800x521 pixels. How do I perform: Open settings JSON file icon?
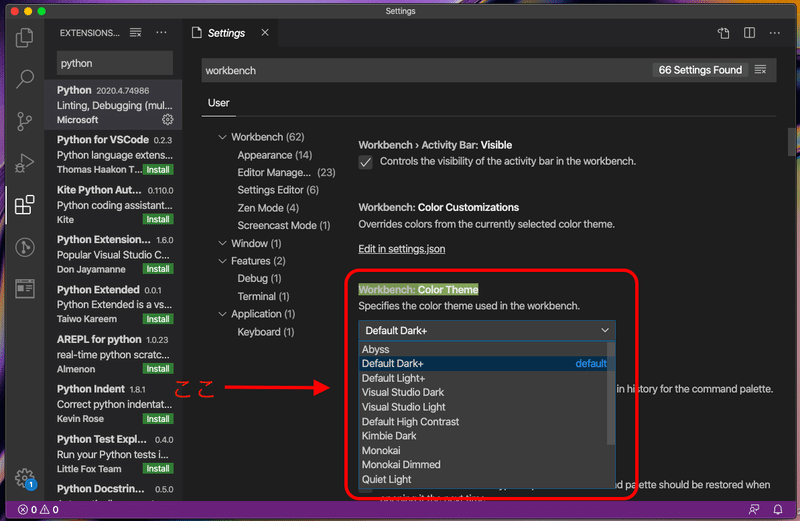click(723, 33)
